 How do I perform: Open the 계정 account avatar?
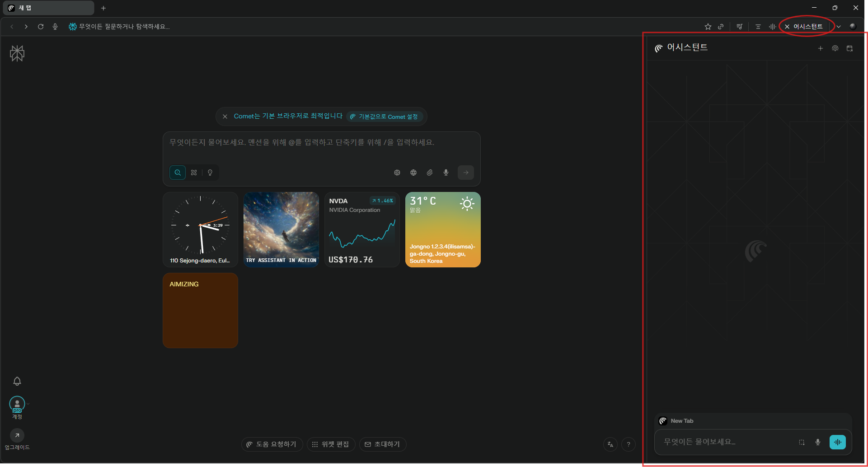point(17,404)
